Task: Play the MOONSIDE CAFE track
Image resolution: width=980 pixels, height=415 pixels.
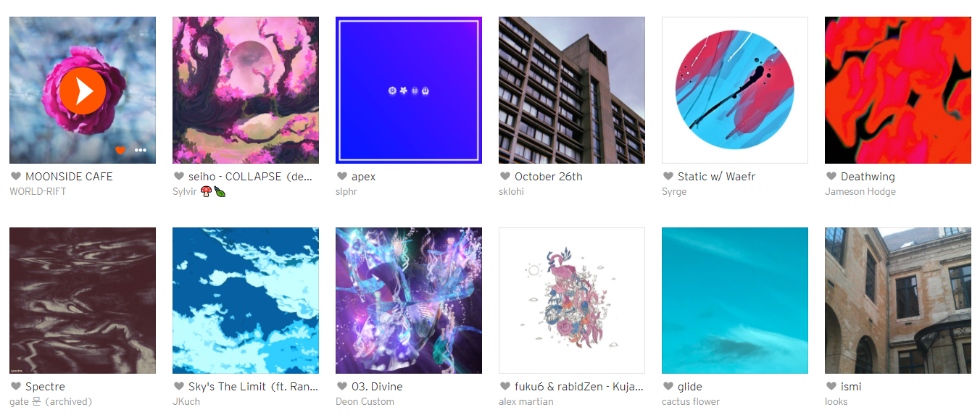Action: coord(83,91)
